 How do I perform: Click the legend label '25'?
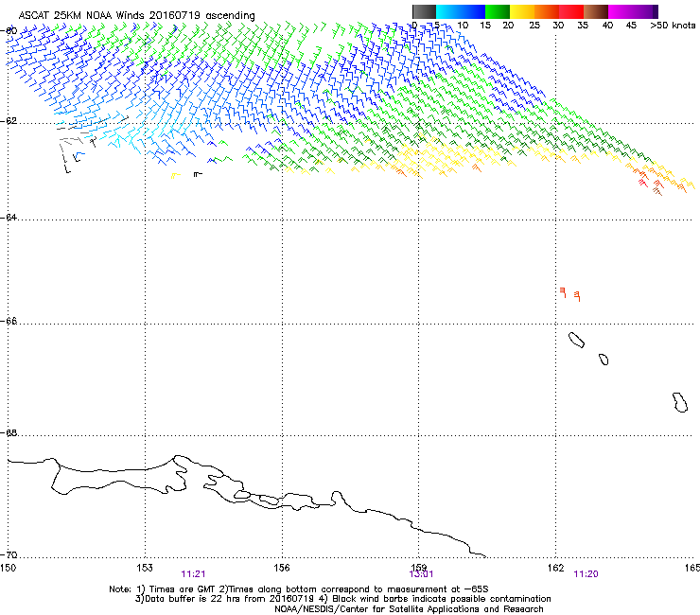(x=534, y=26)
